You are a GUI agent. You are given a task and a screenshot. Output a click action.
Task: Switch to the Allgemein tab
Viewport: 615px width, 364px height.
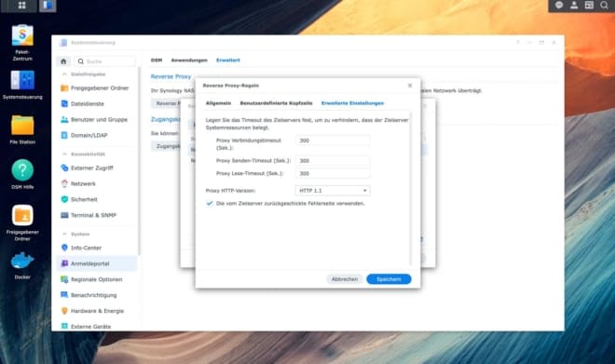pos(218,103)
